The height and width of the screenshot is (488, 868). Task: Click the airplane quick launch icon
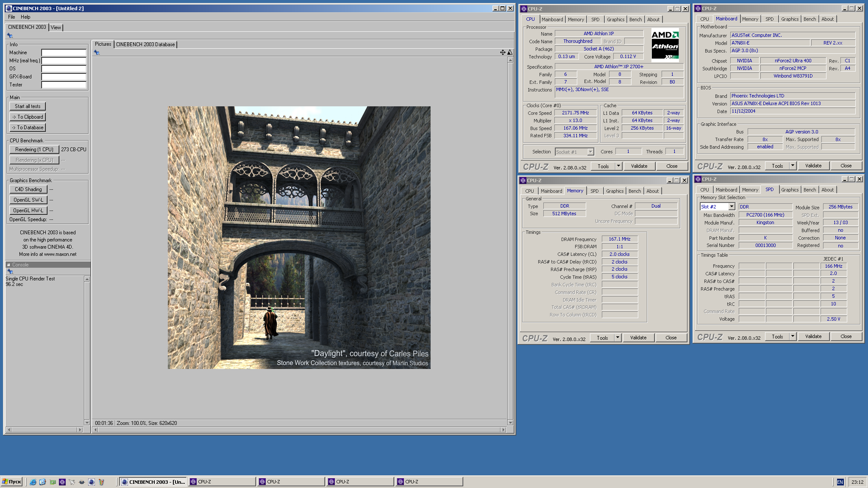click(x=72, y=482)
